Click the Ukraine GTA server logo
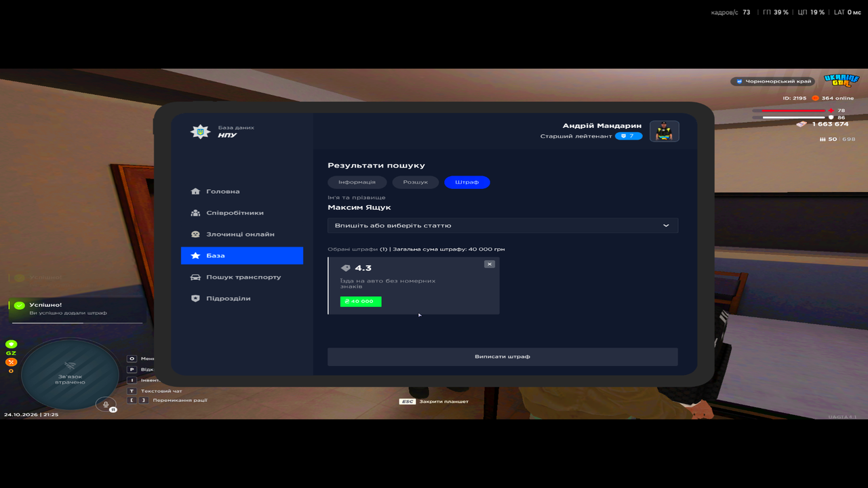868x488 pixels. (x=841, y=81)
